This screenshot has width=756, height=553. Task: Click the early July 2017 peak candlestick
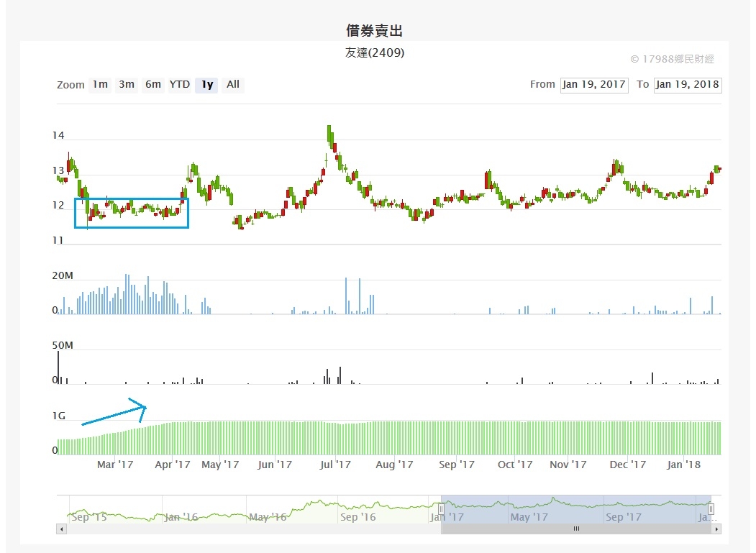click(329, 134)
